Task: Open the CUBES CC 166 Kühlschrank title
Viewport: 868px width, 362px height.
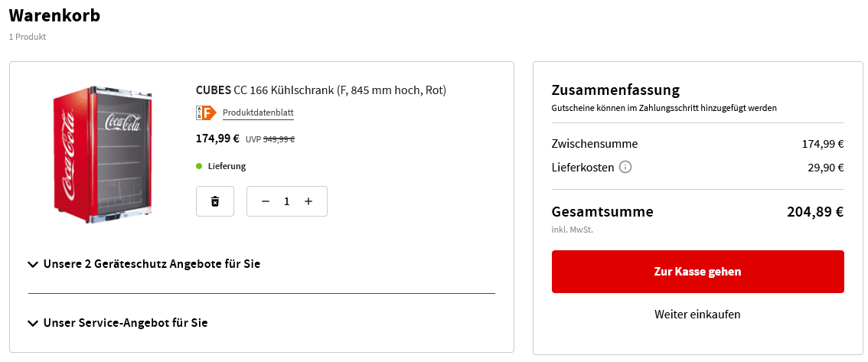Action: (x=321, y=90)
